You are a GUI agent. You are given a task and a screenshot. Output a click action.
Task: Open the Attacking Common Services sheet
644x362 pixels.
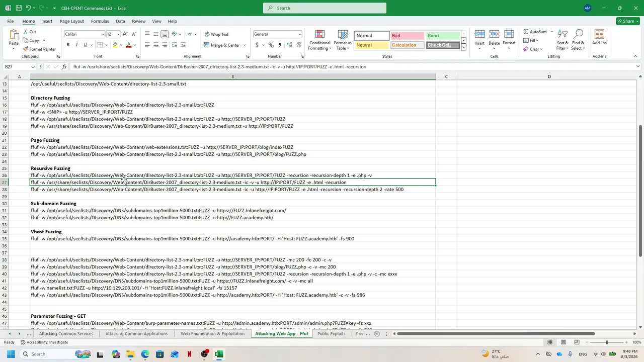coord(66,334)
